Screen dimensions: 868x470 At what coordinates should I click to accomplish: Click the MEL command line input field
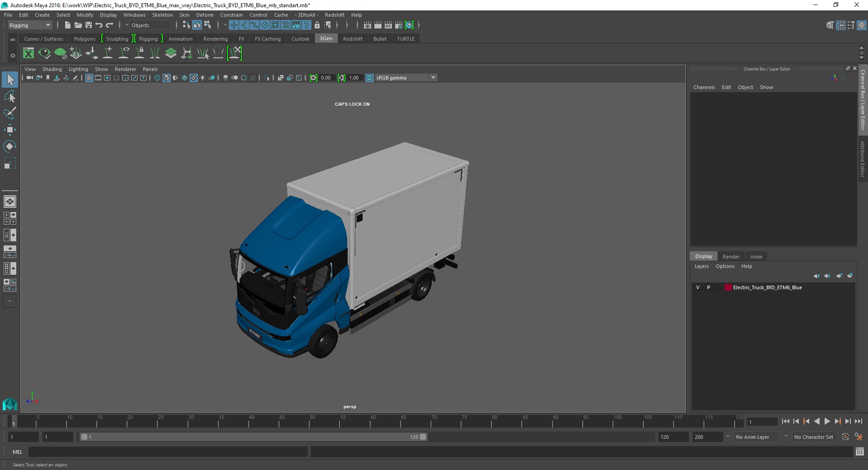tap(168, 451)
